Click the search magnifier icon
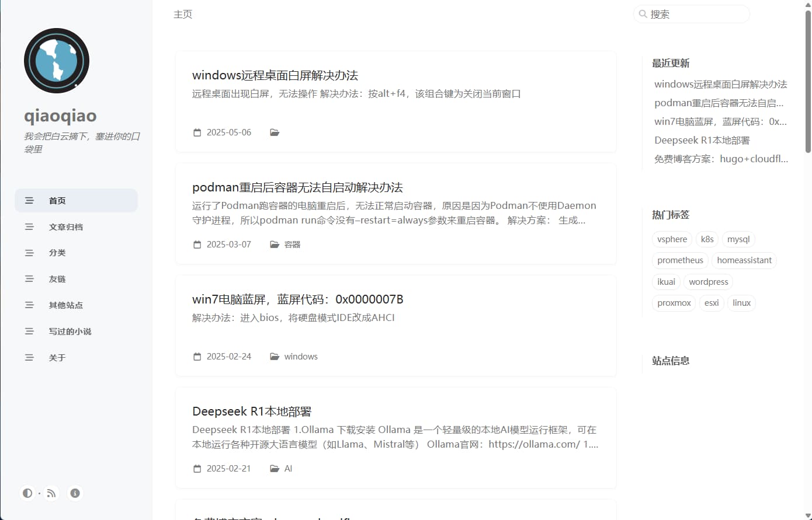The height and width of the screenshot is (520, 812). (643, 14)
